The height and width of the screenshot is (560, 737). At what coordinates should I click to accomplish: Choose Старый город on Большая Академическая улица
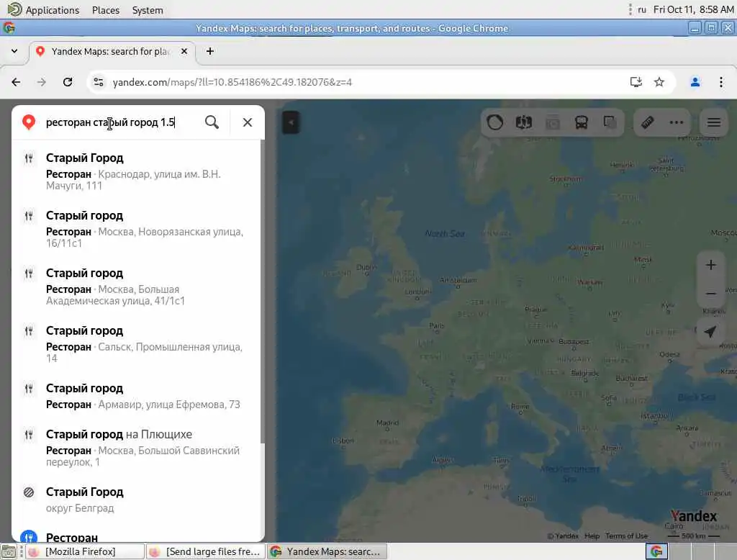coord(137,286)
